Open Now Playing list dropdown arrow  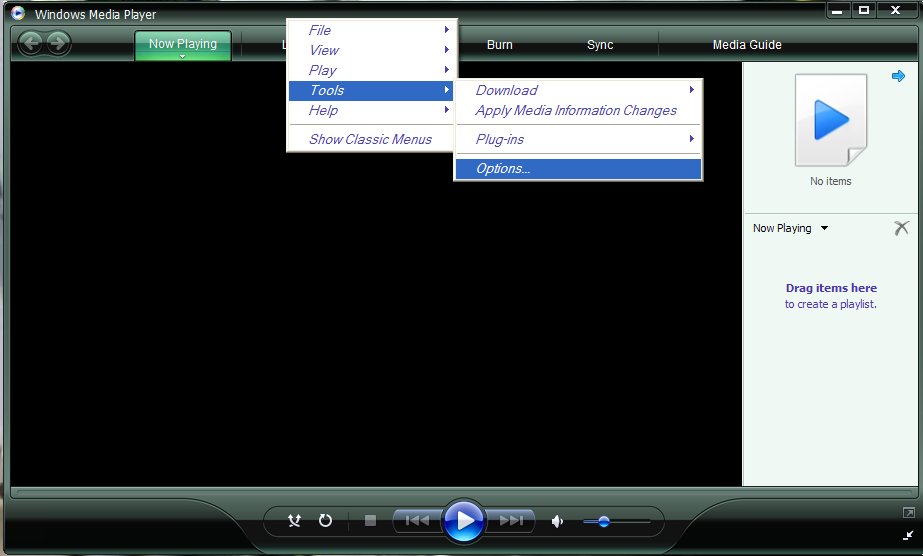pyautogui.click(x=824, y=228)
